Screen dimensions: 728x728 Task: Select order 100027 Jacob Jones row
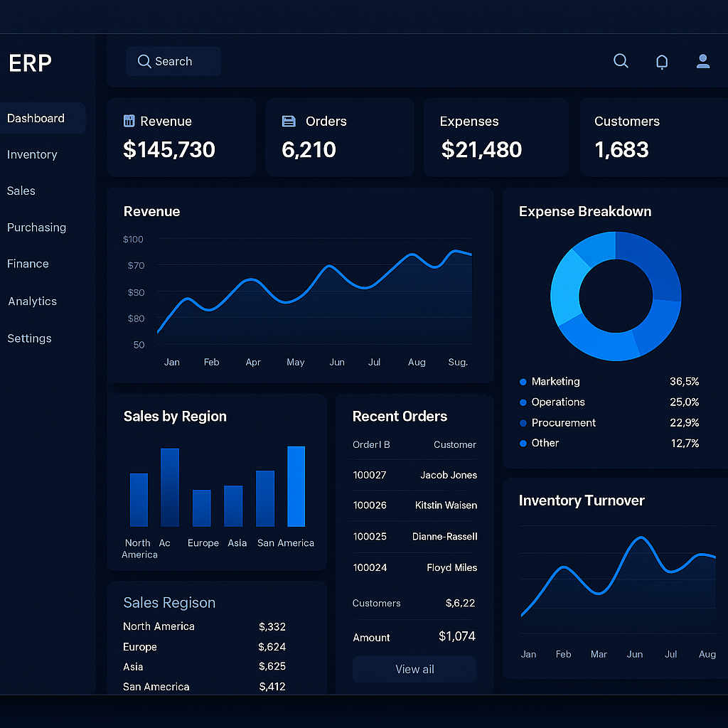point(414,475)
